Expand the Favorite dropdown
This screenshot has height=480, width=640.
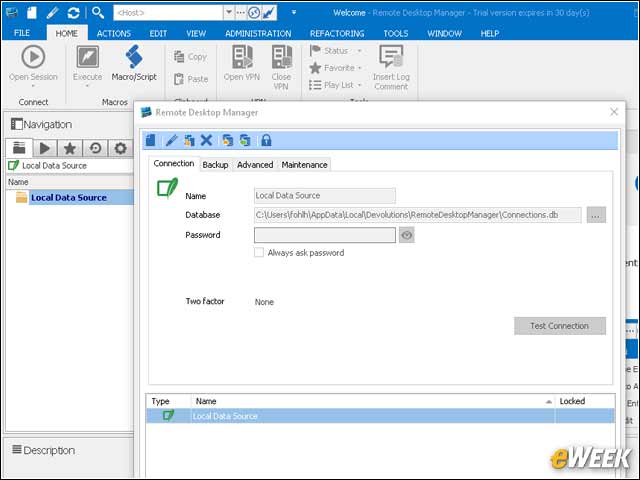360,68
